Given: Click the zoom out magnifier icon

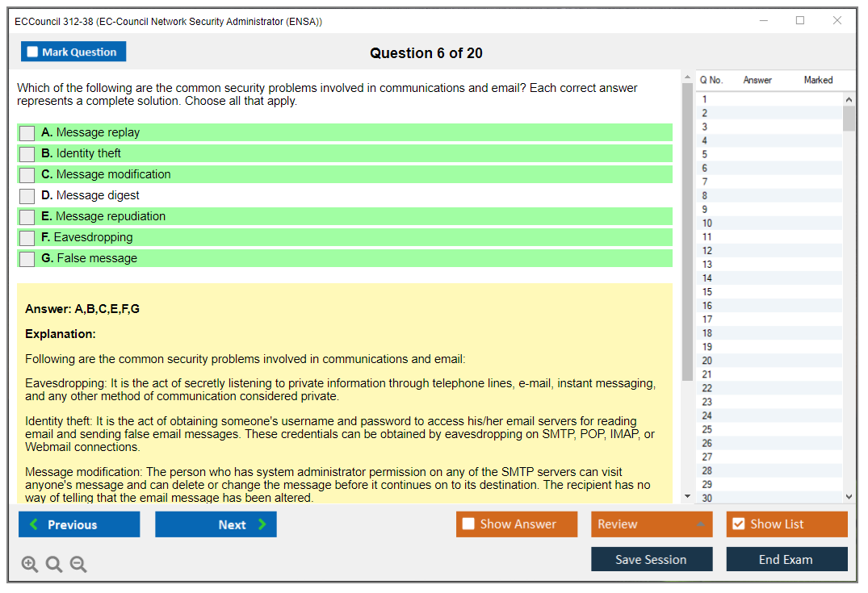Looking at the screenshot, I should click(78, 565).
